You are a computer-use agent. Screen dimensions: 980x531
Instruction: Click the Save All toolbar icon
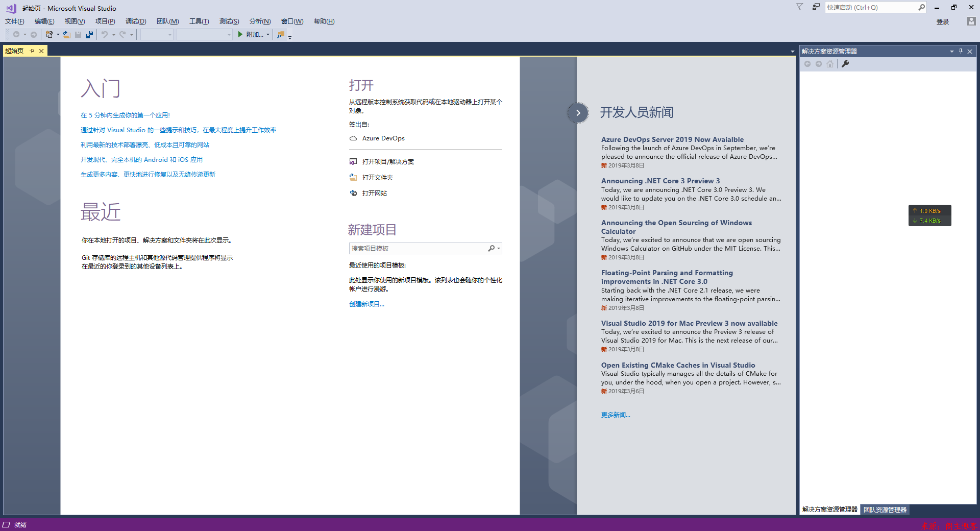[x=89, y=35]
